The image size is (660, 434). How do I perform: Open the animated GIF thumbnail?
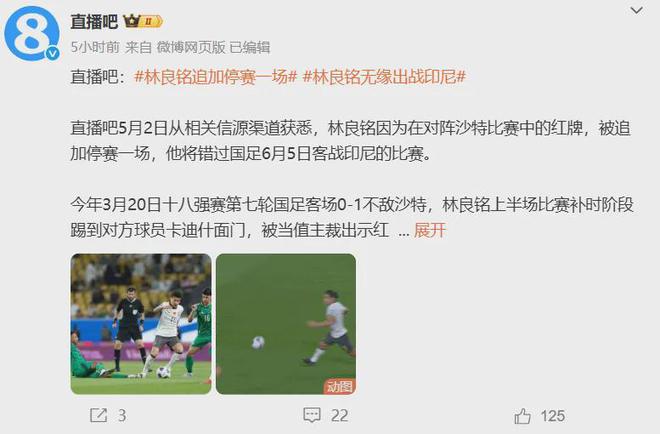click(286, 324)
